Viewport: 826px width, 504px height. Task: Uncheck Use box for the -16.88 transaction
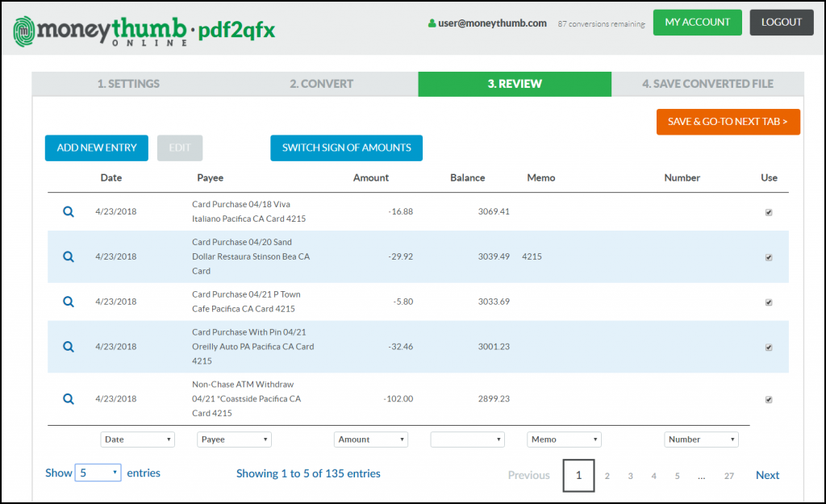pos(769,212)
